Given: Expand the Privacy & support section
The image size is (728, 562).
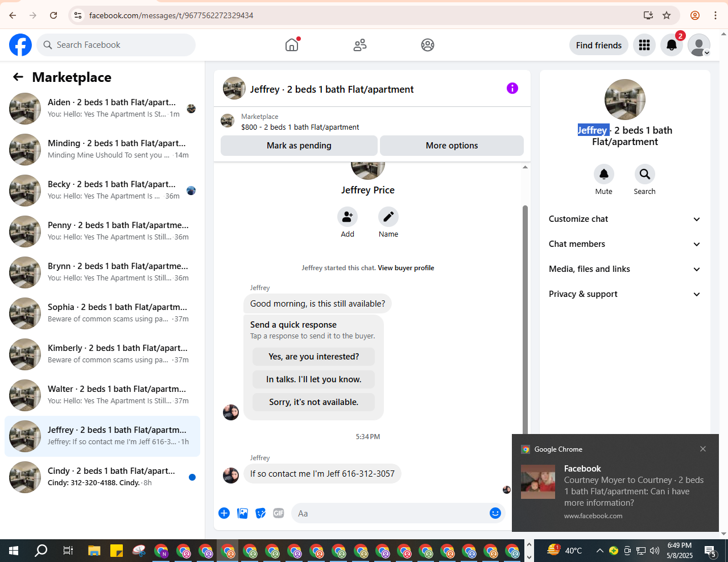Looking at the screenshot, I should pyautogui.click(x=624, y=294).
